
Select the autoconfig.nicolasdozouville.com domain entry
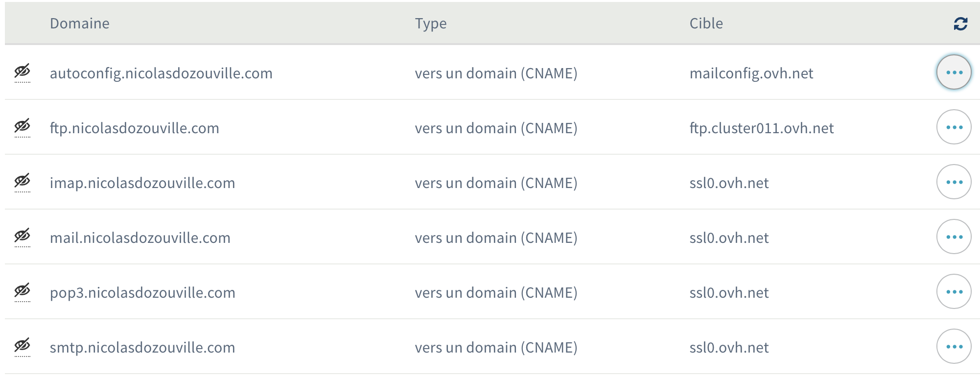(161, 73)
